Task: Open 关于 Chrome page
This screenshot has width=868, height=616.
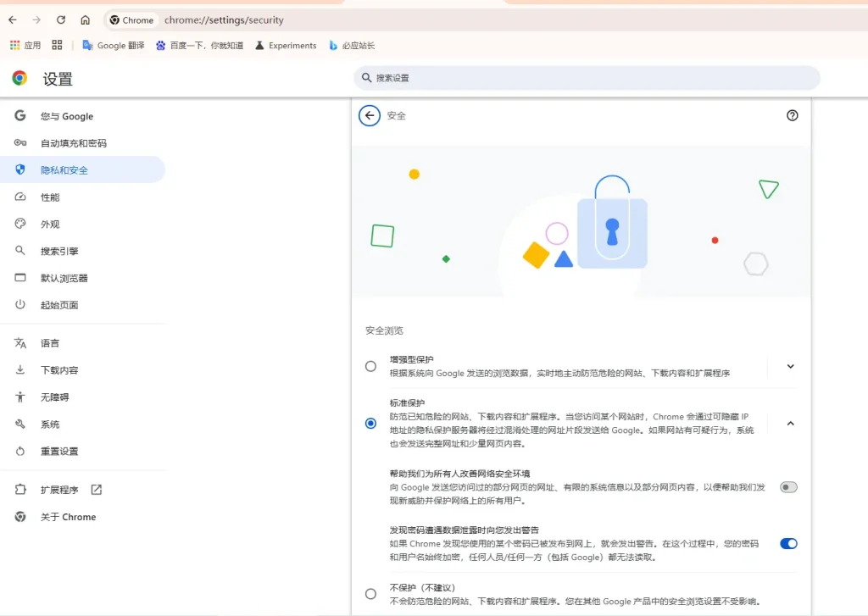Action: [83, 516]
